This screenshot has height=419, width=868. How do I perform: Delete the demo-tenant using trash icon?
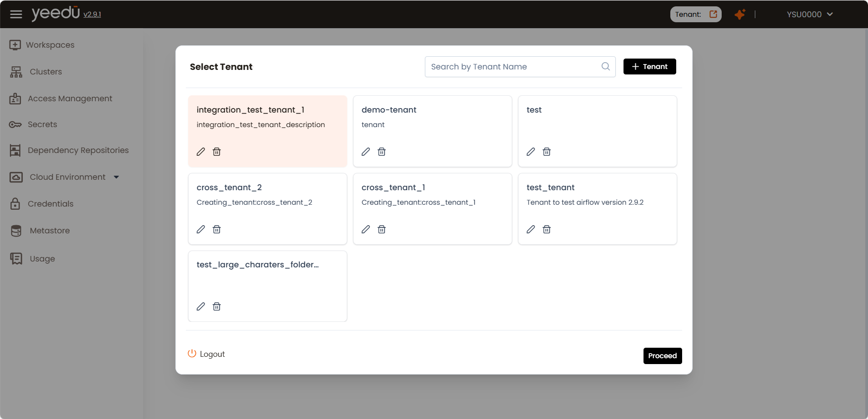pyautogui.click(x=382, y=152)
